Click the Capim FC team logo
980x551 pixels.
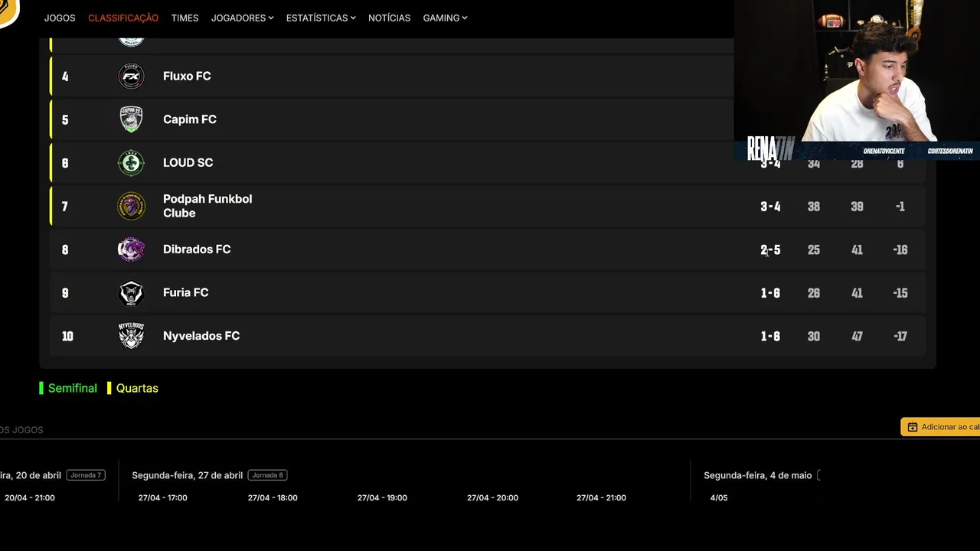pos(131,119)
